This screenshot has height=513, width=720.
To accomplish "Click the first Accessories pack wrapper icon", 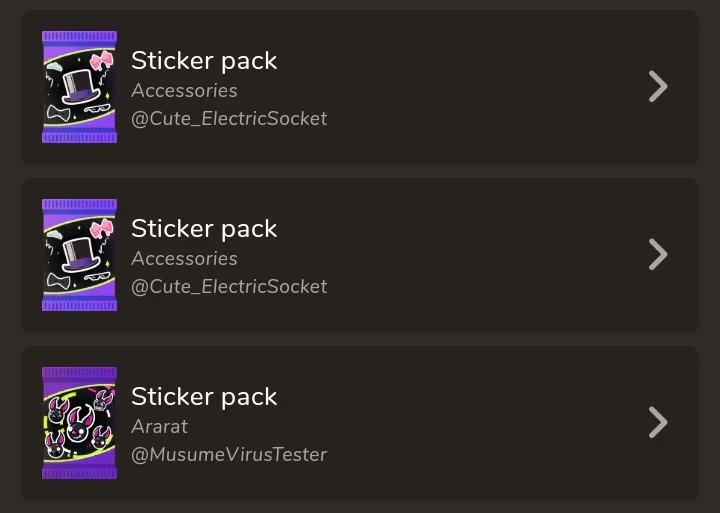I will click(79, 87).
